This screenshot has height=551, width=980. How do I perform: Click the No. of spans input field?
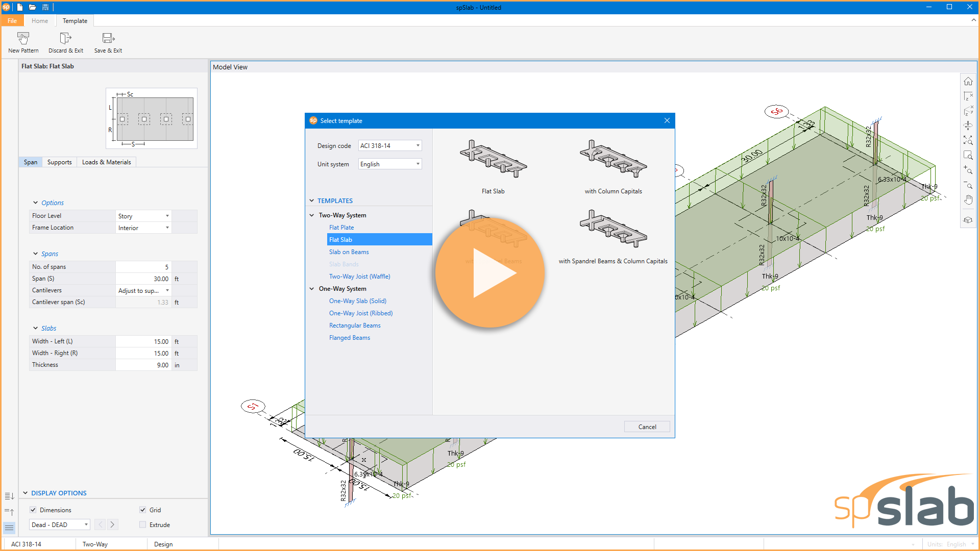pyautogui.click(x=143, y=267)
